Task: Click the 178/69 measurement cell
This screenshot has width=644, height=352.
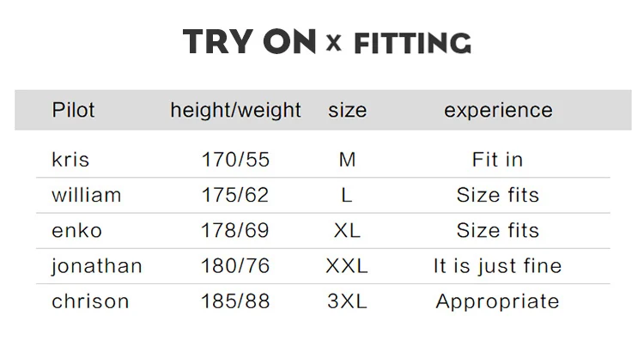Action: [235, 230]
